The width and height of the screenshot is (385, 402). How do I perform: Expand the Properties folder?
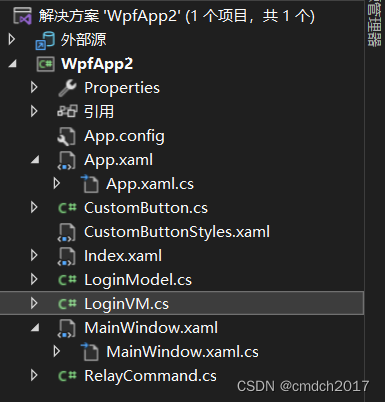34,88
